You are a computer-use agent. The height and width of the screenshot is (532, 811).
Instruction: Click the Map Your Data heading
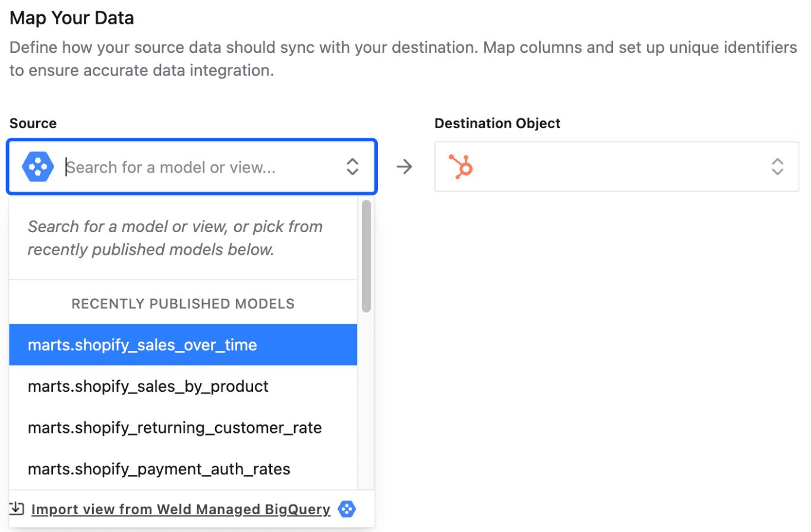(x=72, y=18)
